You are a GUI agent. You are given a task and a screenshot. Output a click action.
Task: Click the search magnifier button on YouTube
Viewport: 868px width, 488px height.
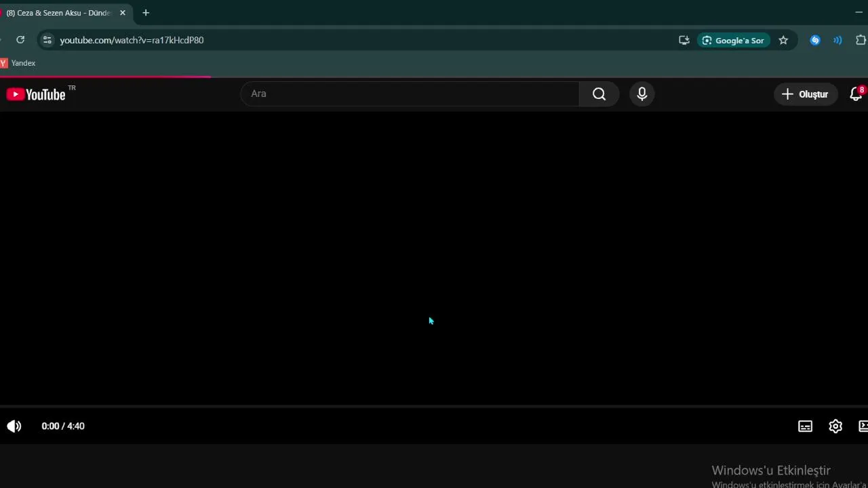point(599,94)
